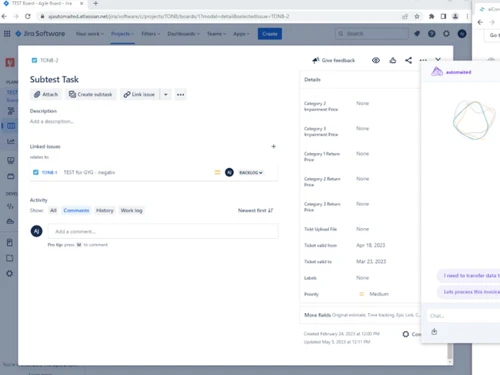Click the Jira search box
The image size is (500, 375).
372,34
